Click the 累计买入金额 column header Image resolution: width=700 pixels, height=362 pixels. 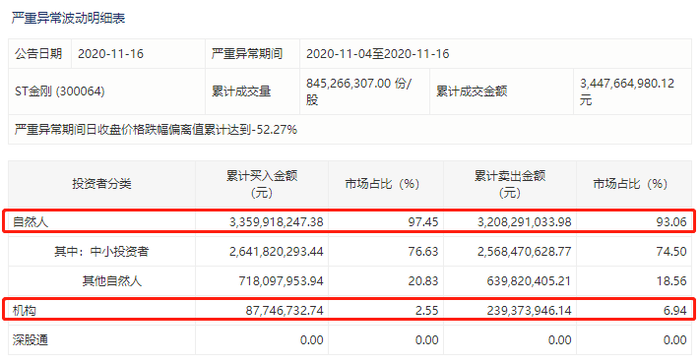tap(262, 184)
